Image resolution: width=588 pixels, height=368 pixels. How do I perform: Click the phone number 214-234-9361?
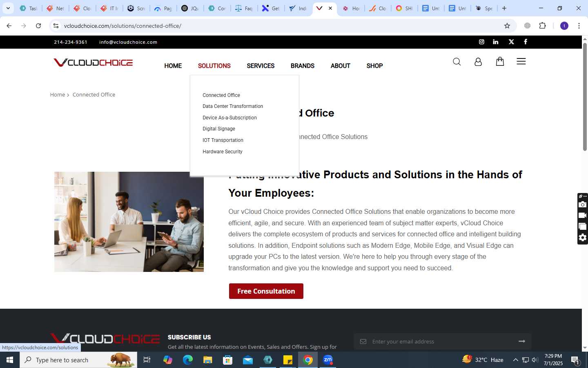(71, 42)
